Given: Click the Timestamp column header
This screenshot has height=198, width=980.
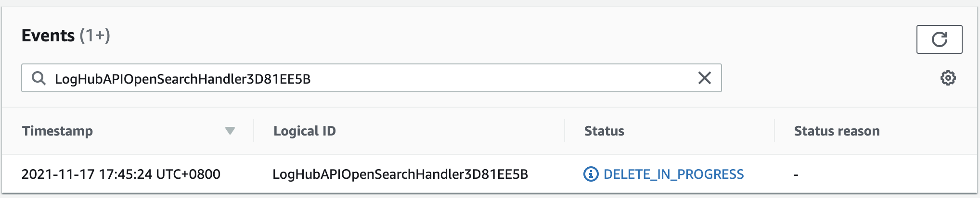Looking at the screenshot, I should click(x=58, y=131).
